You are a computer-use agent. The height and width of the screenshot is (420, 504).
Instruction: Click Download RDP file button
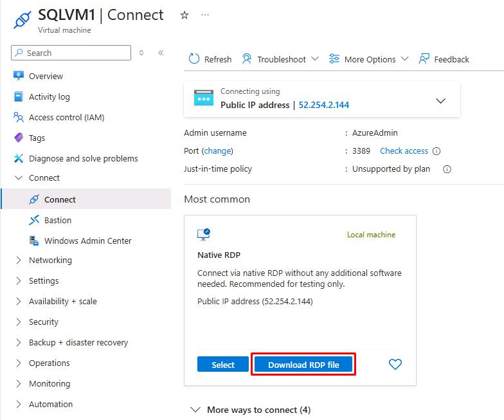(303, 364)
